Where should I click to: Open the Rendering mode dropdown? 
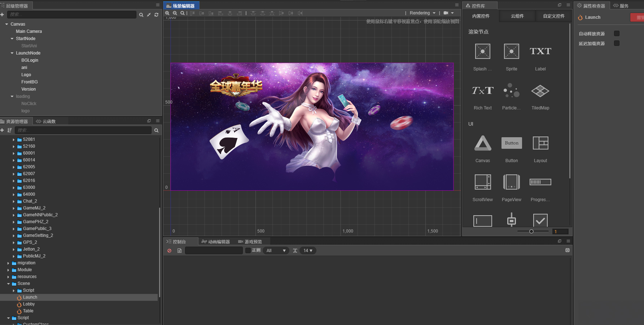coord(422,13)
